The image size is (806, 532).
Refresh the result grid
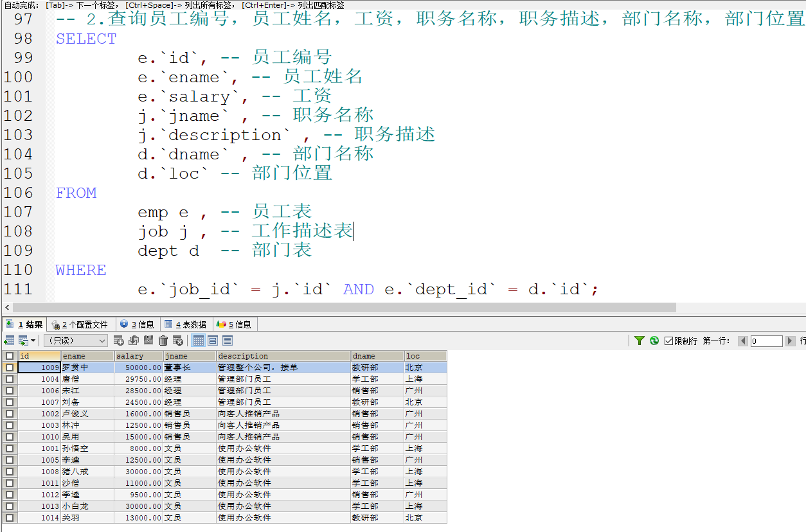pyautogui.click(x=654, y=341)
